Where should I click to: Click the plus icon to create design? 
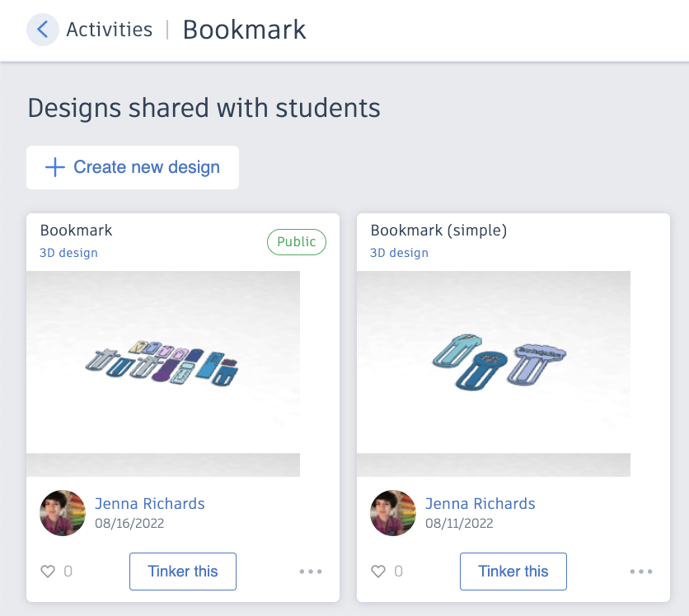pyautogui.click(x=55, y=167)
